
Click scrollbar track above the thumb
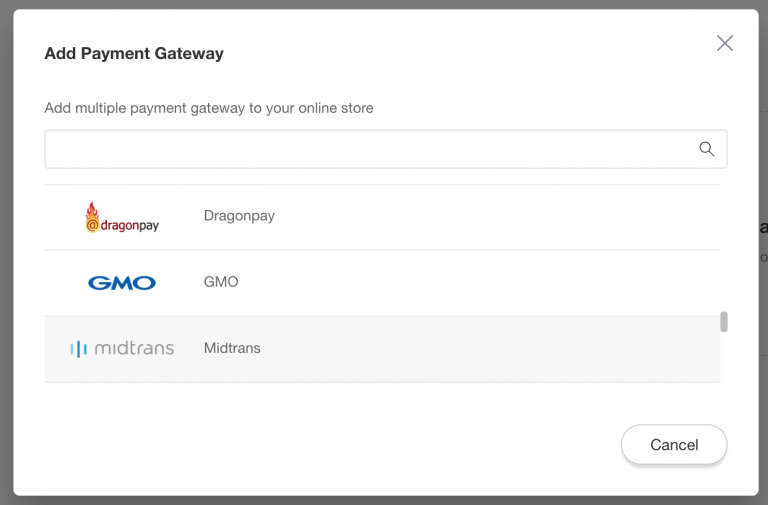[724, 247]
